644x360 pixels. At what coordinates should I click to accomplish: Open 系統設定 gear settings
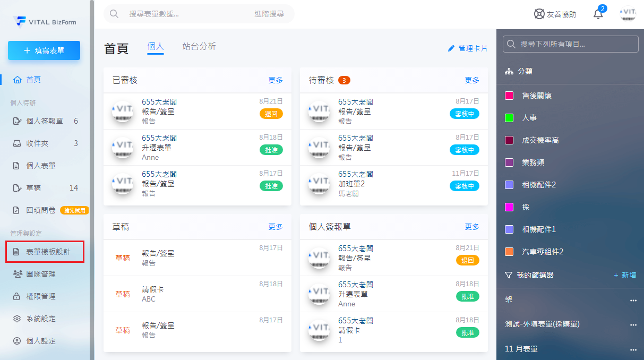coord(41,319)
